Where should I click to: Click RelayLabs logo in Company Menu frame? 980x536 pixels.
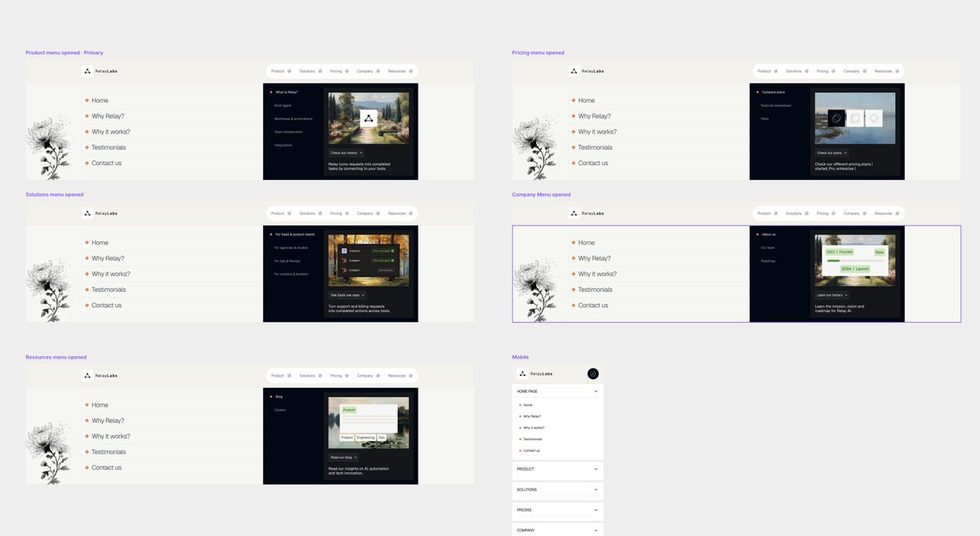[x=586, y=213]
